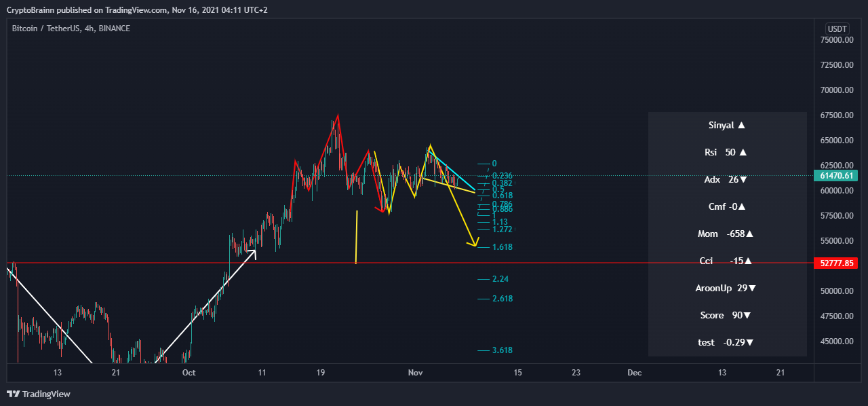
Task: Select the Score 90 row
Action: pyautogui.click(x=728, y=316)
